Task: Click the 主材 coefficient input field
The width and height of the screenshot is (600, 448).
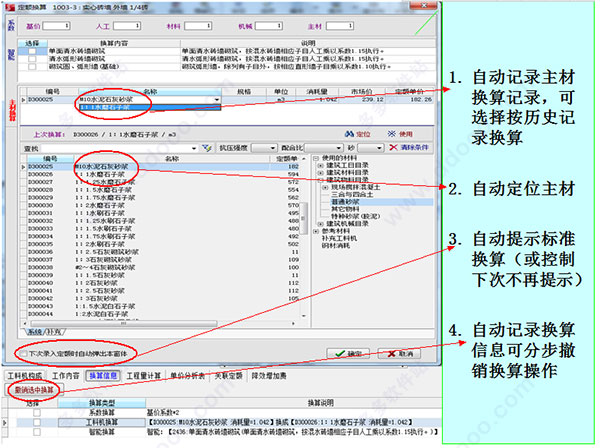Action: point(340,26)
